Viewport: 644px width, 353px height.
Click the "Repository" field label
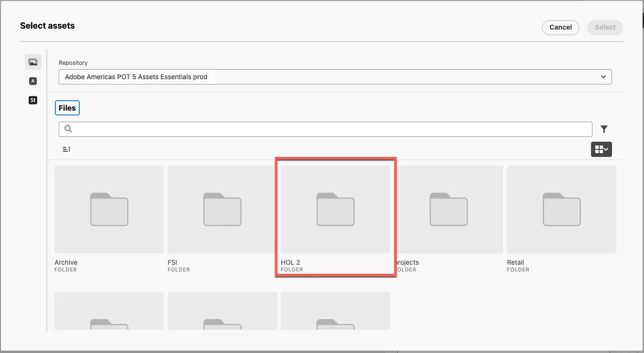[x=73, y=63]
